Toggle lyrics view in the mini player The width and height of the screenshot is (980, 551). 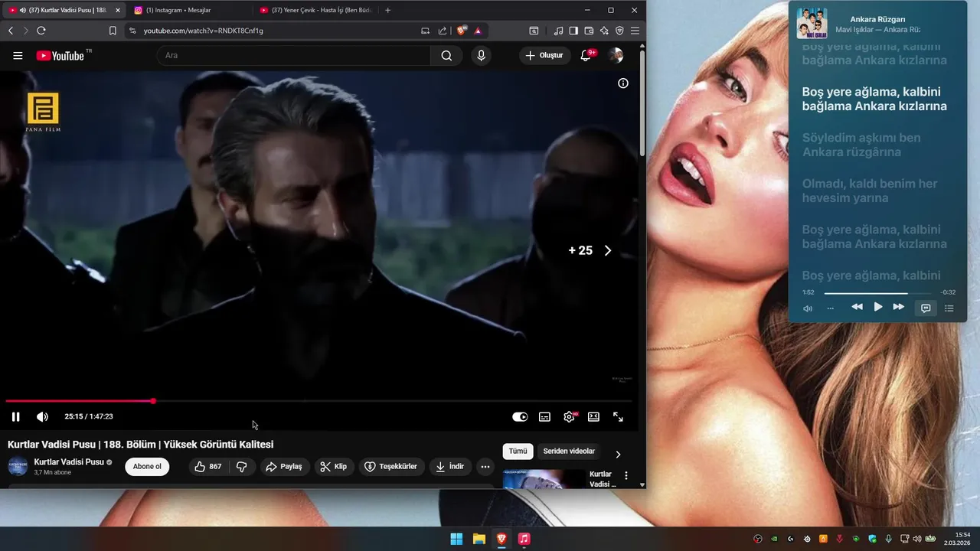click(x=926, y=308)
